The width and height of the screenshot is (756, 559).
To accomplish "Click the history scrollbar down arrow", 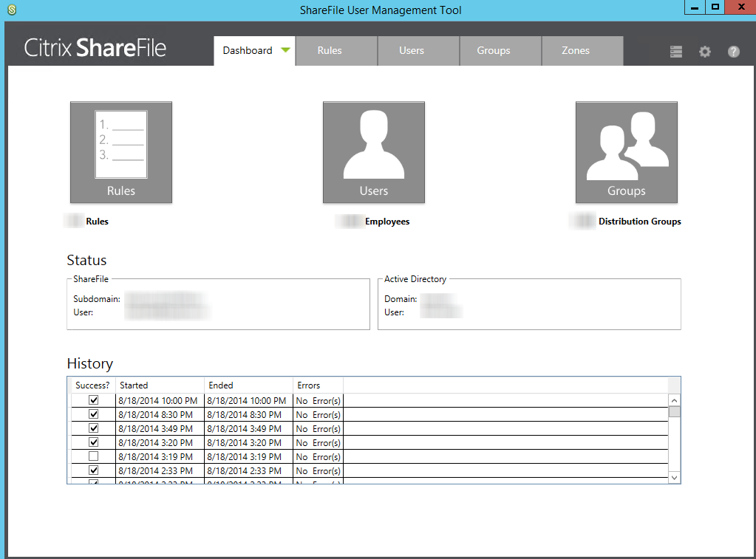I will [x=675, y=478].
